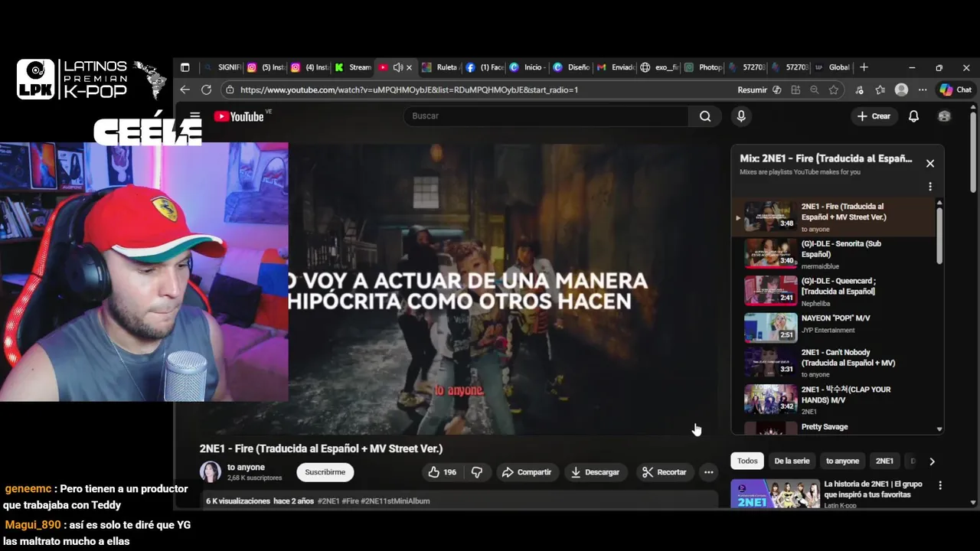This screenshot has height=551, width=980.
Task: Go back in the browser
Action: point(185,90)
